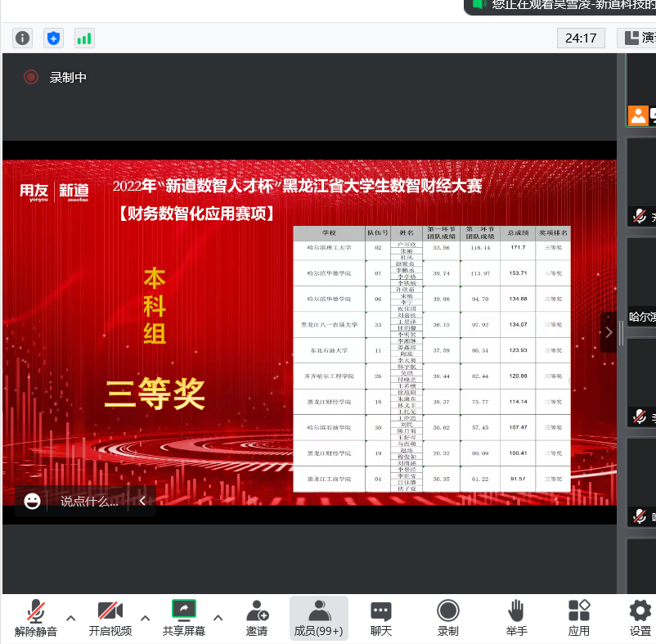Open the blue security shield icon

[53, 38]
